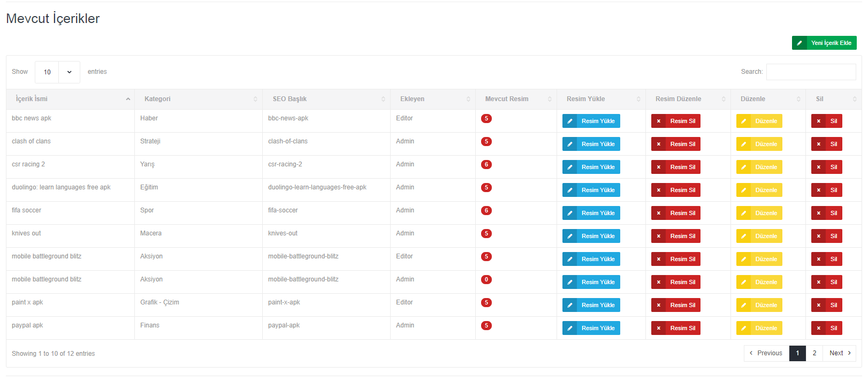This screenshot has width=868, height=389.
Task: Click 'Showing 1 to 10 of 12 entries' text
Action: point(54,354)
